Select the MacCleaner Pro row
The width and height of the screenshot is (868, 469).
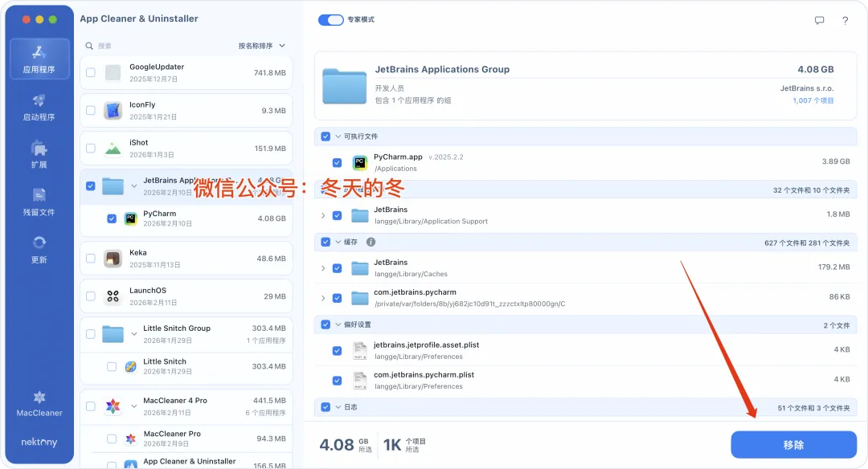coord(186,439)
